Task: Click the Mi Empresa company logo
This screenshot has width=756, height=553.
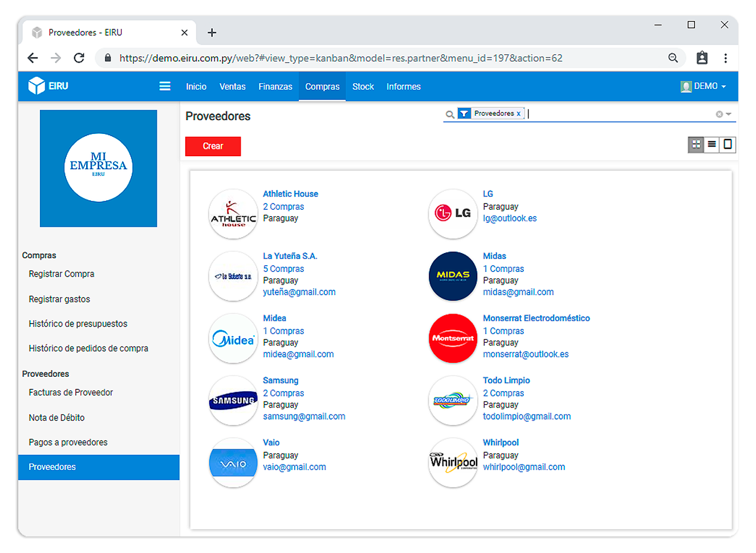Action: pos(99,168)
